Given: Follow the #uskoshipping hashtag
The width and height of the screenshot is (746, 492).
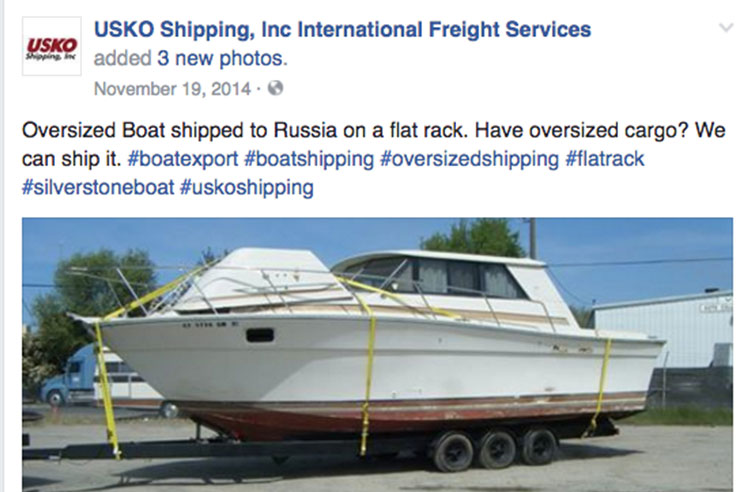Looking at the screenshot, I should click(246, 187).
